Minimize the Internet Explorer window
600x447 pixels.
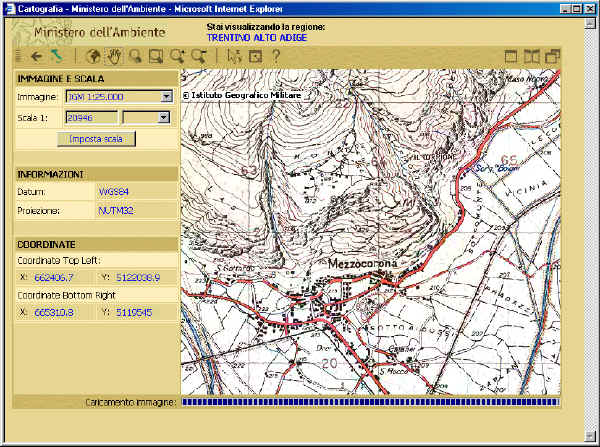click(x=565, y=8)
